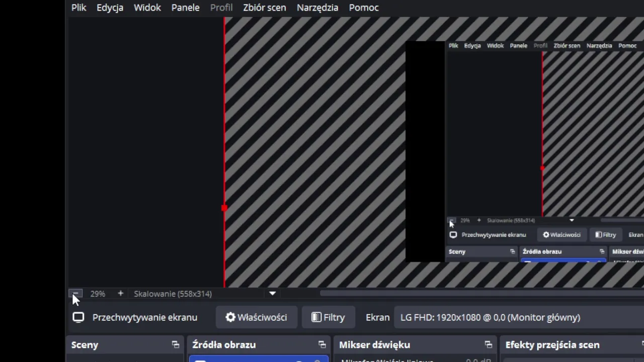644x362 pixels.
Task: Click the Sceny panel title
Action: point(85,345)
